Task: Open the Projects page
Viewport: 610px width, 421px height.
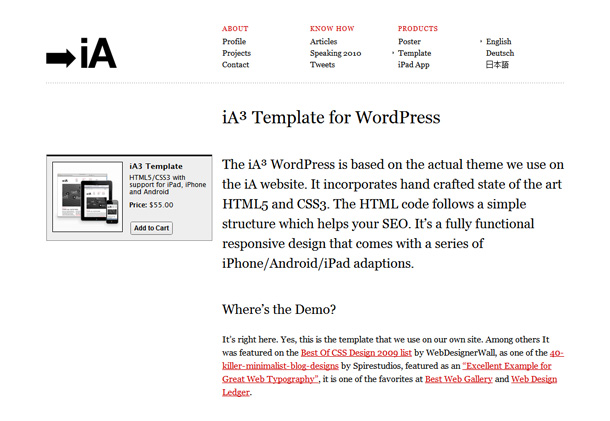Action: [x=237, y=53]
